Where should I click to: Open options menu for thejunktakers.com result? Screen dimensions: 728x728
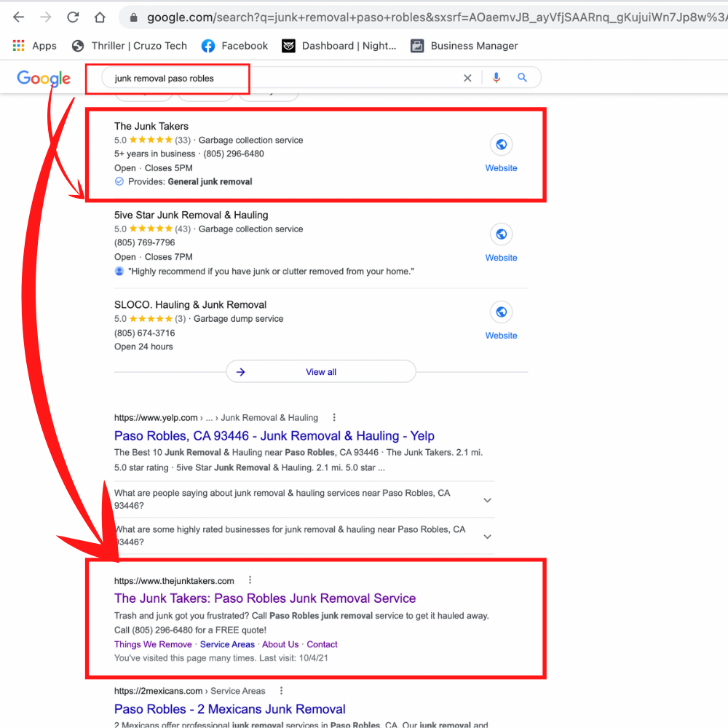[x=250, y=580]
